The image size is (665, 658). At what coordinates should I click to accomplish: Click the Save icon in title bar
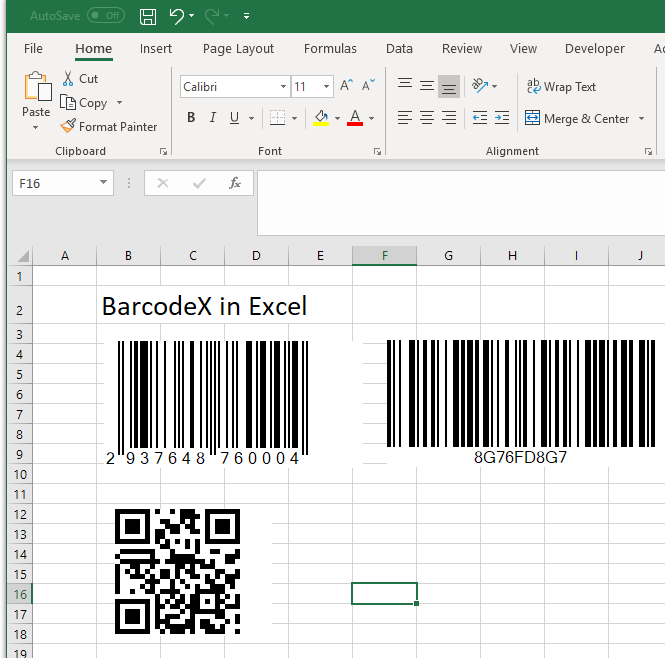pos(147,16)
